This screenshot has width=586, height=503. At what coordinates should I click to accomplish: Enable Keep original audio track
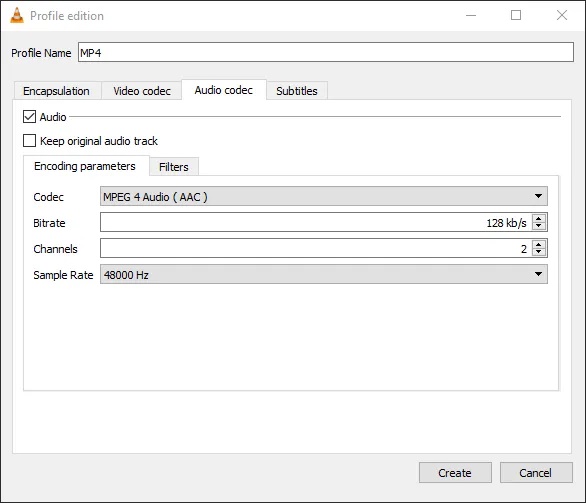(x=30, y=141)
